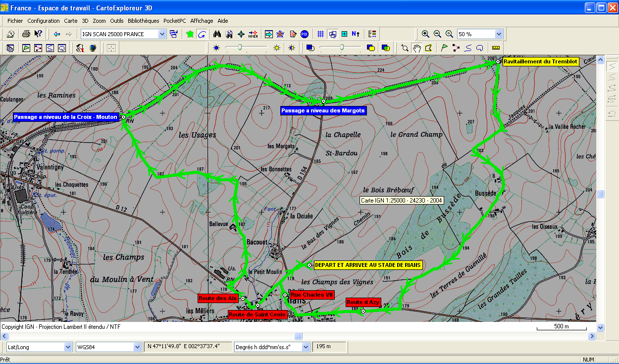Click the NMEA GPS icon

point(253,34)
